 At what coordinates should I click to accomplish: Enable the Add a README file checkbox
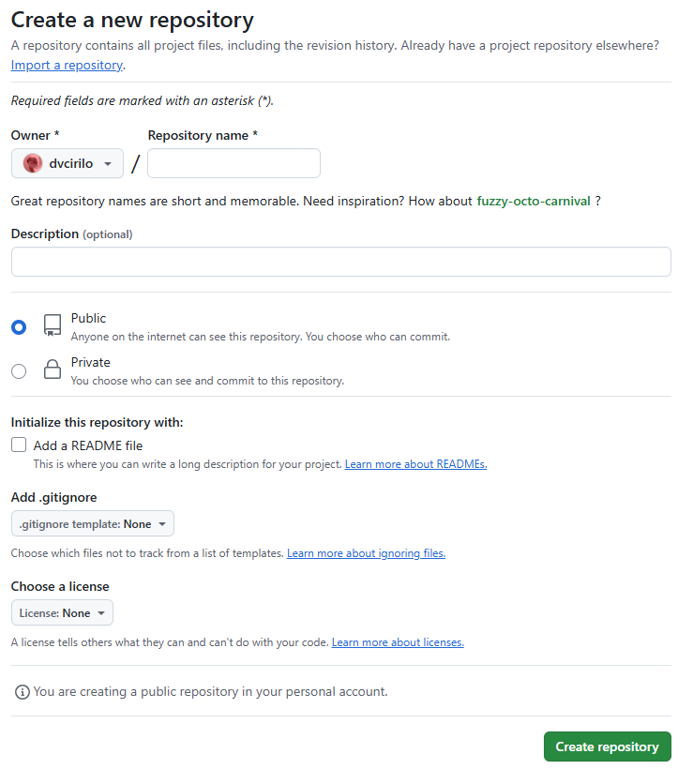tap(18, 445)
